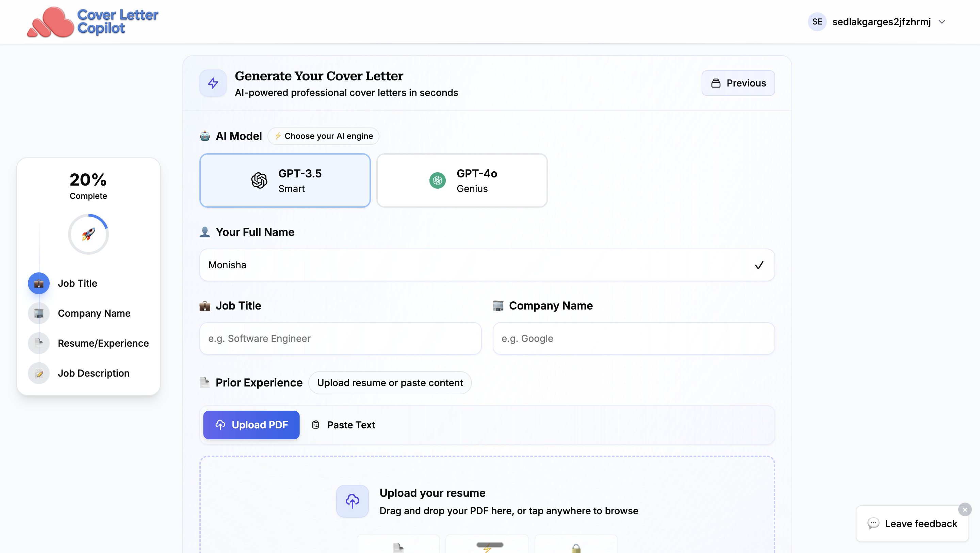Click the lightning bolt header icon
Viewport: 980px width, 553px height.
213,83
